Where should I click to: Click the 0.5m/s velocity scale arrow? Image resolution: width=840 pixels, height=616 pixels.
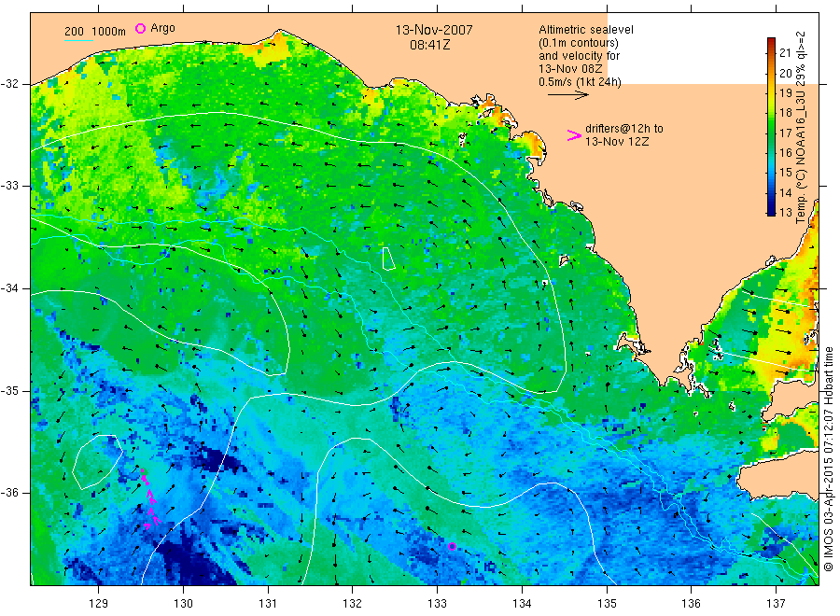click(567, 95)
